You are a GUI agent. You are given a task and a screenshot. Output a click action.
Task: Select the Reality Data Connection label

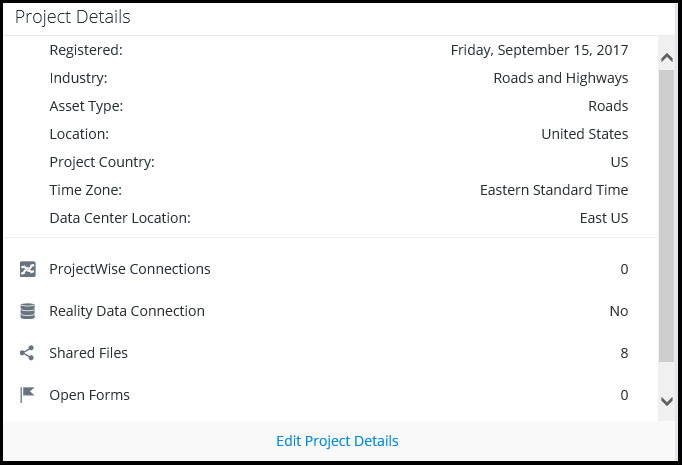pyautogui.click(x=127, y=311)
